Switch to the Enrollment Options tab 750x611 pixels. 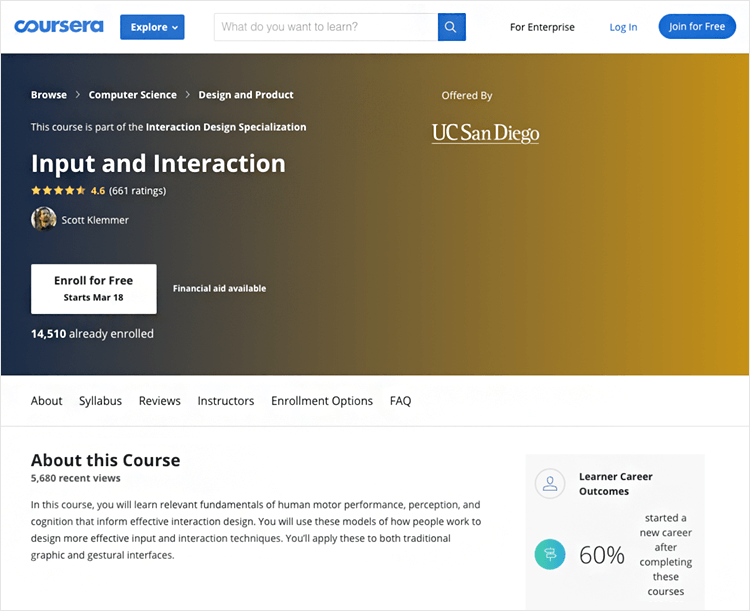(x=322, y=401)
